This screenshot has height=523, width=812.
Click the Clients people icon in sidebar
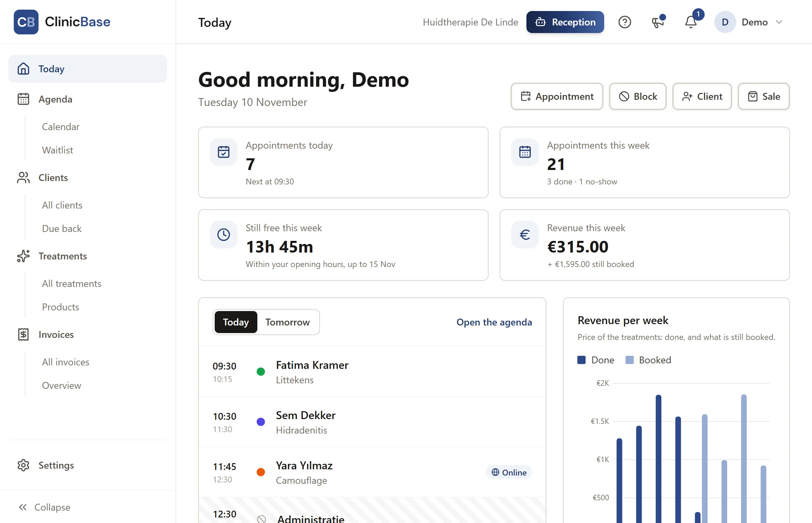coord(23,178)
